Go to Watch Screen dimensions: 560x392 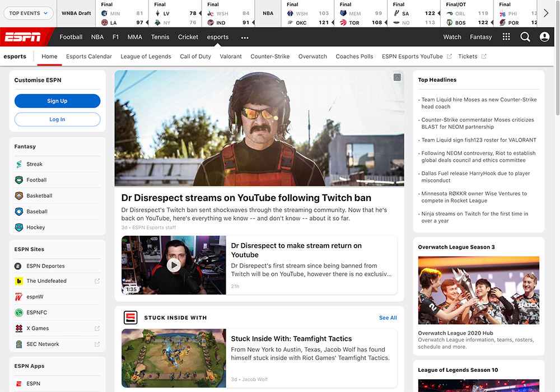pos(452,37)
